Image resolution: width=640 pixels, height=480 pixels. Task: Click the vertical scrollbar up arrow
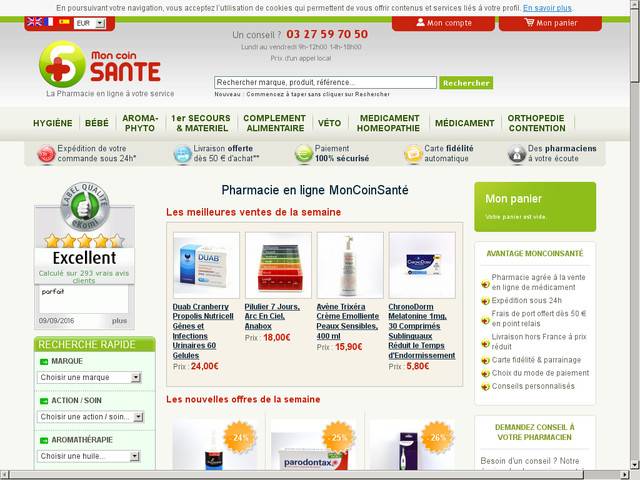point(635,5)
